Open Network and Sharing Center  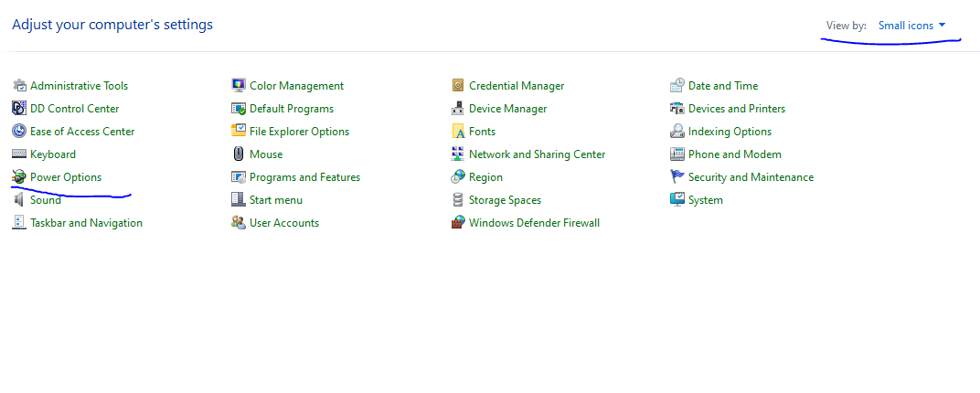[x=537, y=154]
